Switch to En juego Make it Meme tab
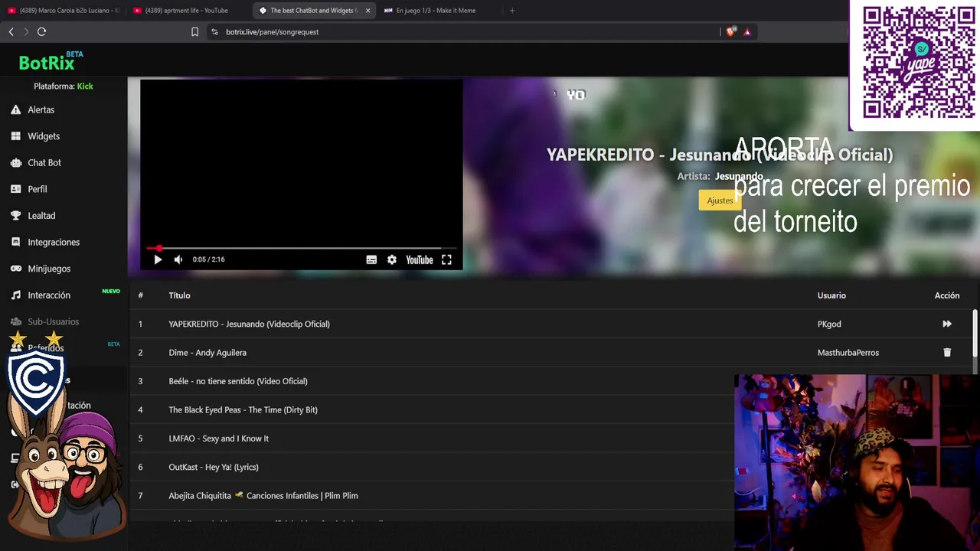 tap(436, 11)
